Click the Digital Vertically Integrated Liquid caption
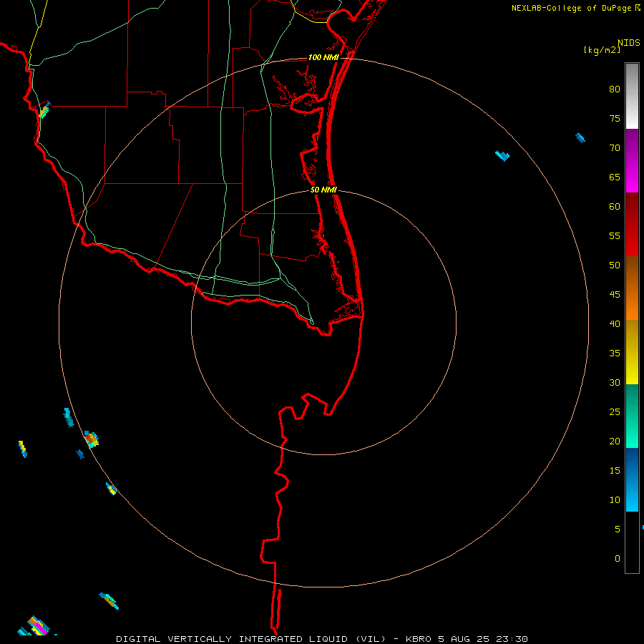The image size is (644, 644). point(250,639)
